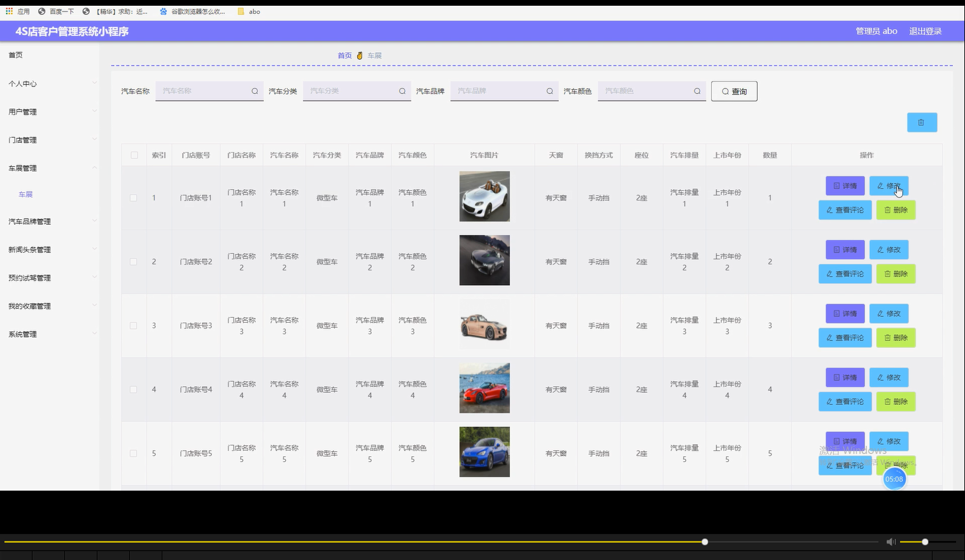This screenshot has width=965, height=560.
Task: Click the search icon in 汽车名称 field
Action: [255, 91]
